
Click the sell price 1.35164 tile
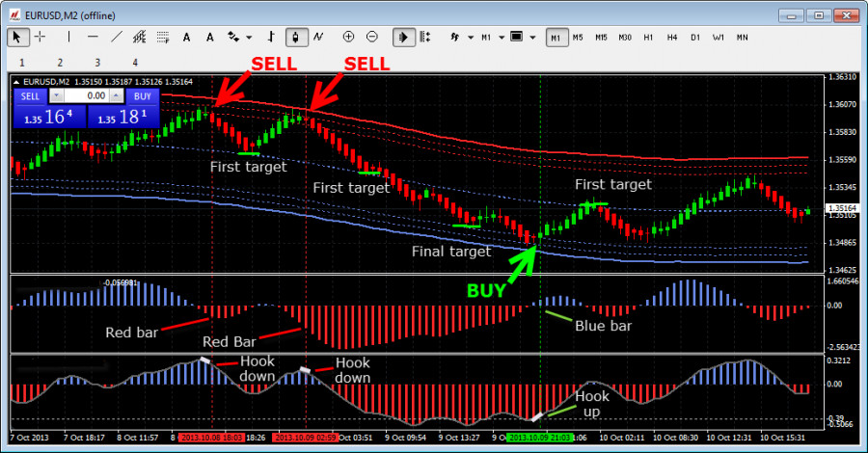click(49, 117)
